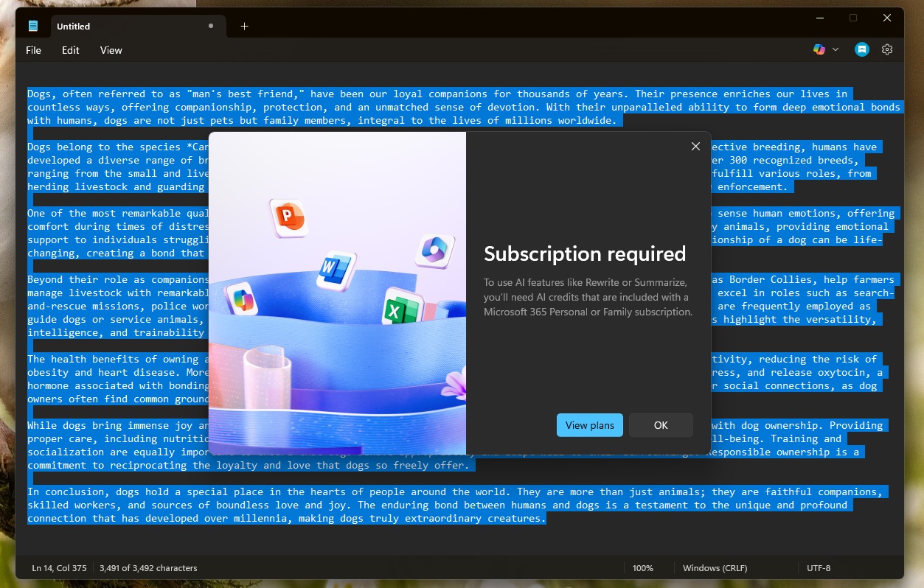Open the settings gear in Notepad

(886, 49)
